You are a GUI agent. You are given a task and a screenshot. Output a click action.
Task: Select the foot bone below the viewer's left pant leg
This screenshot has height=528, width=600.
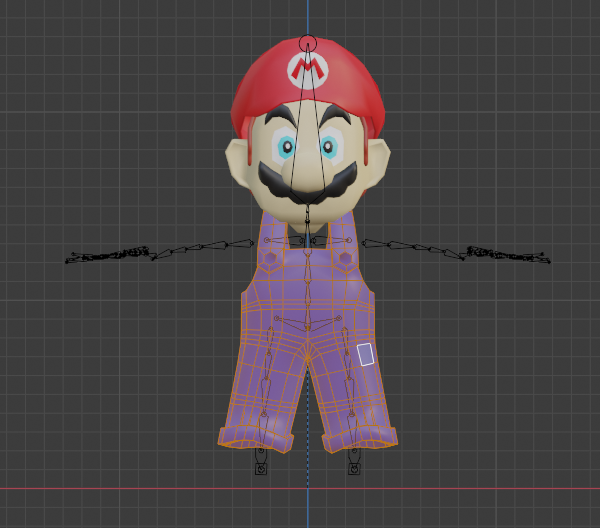tap(261, 462)
